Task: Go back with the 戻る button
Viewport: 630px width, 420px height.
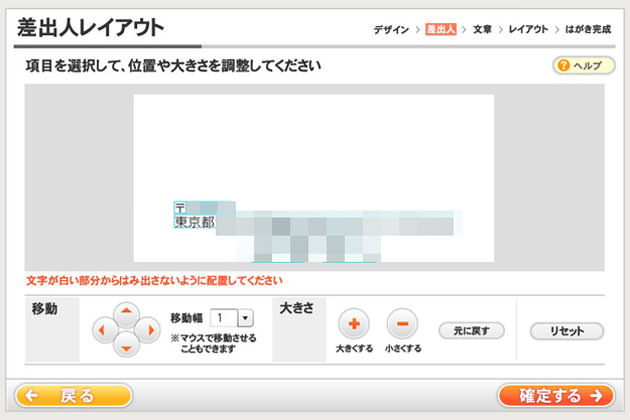Action: (x=74, y=395)
